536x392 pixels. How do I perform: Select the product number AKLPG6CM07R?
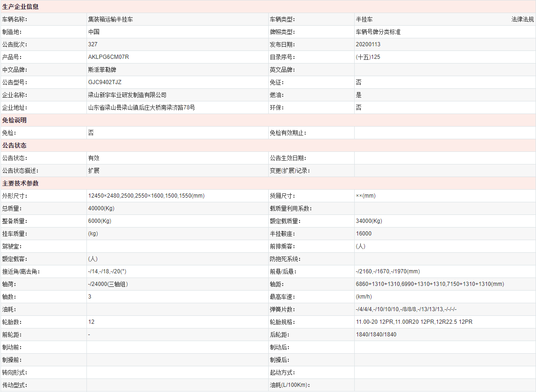pos(108,57)
